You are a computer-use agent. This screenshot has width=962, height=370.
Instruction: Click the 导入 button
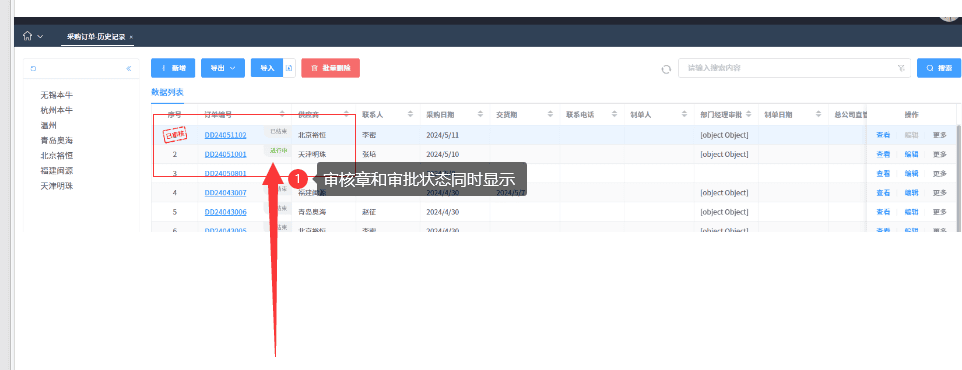click(x=267, y=68)
